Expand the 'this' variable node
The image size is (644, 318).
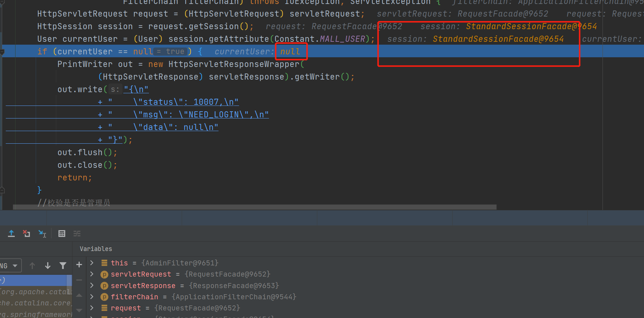pyautogui.click(x=92, y=263)
